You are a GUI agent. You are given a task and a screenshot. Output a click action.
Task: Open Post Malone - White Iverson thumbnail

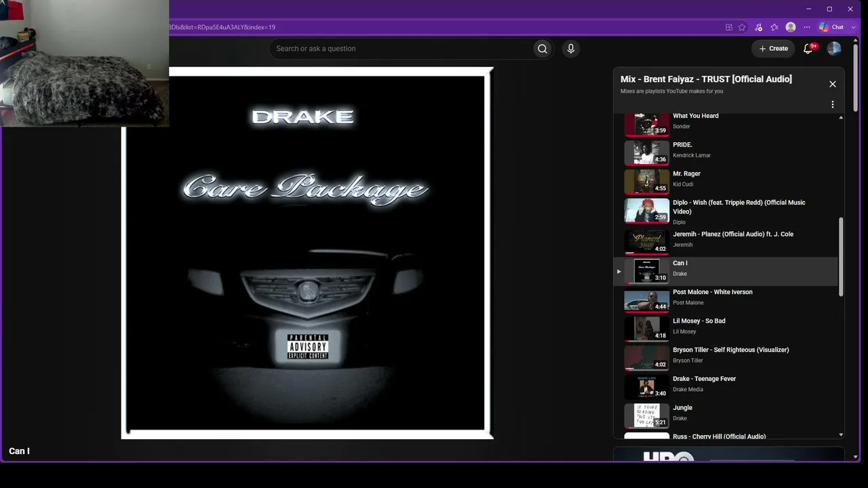click(x=646, y=302)
